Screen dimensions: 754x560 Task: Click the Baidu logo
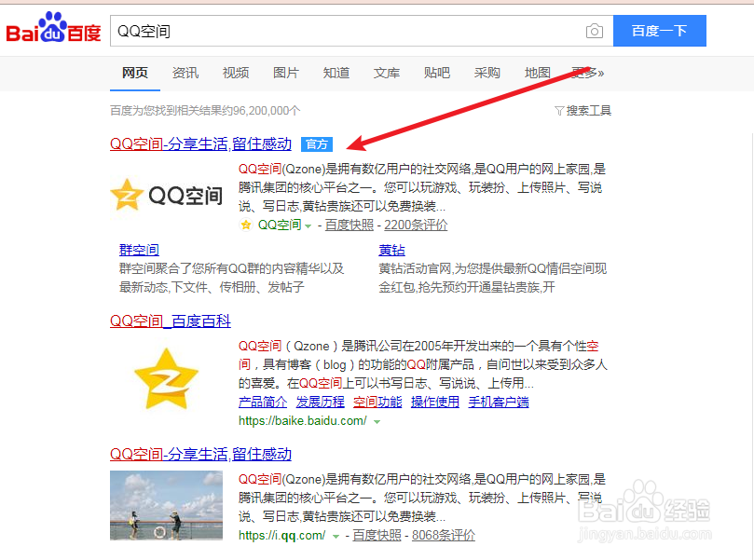(53, 28)
